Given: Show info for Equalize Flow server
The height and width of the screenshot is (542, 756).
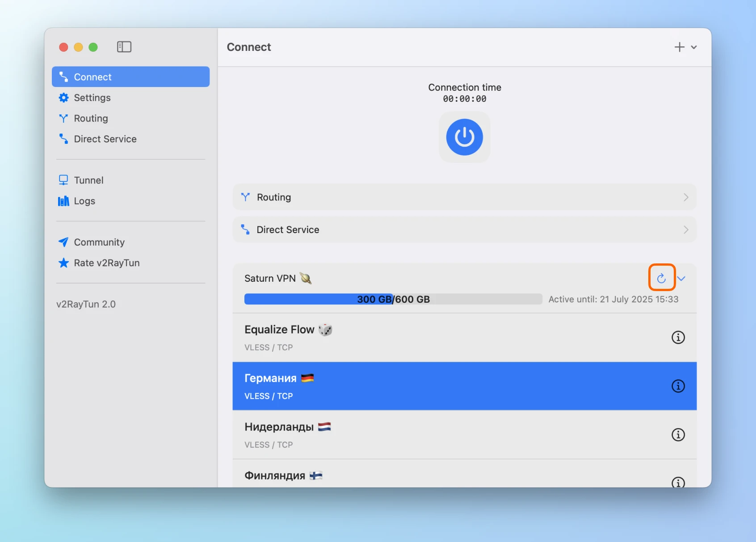Looking at the screenshot, I should [678, 338].
